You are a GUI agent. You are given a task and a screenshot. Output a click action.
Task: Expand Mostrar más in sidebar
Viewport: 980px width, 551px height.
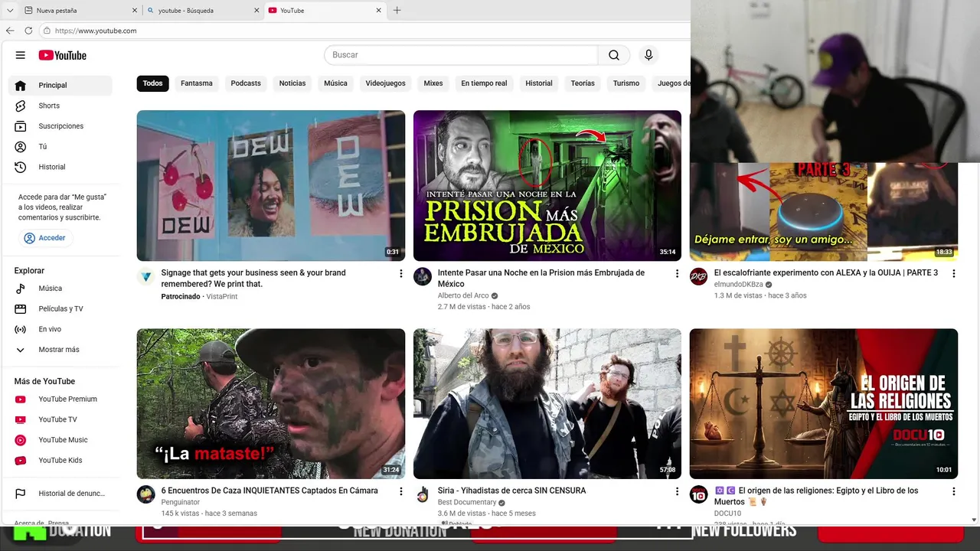61,350
